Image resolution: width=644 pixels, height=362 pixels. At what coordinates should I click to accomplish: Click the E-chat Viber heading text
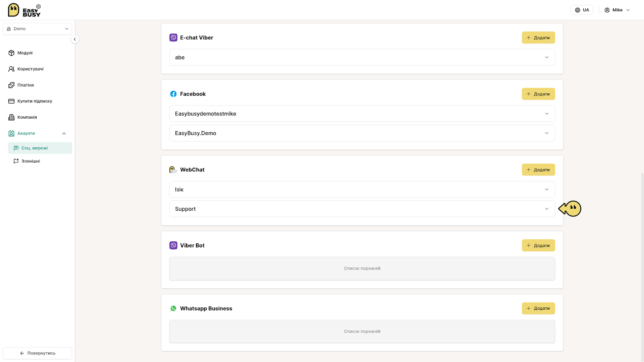tap(196, 38)
